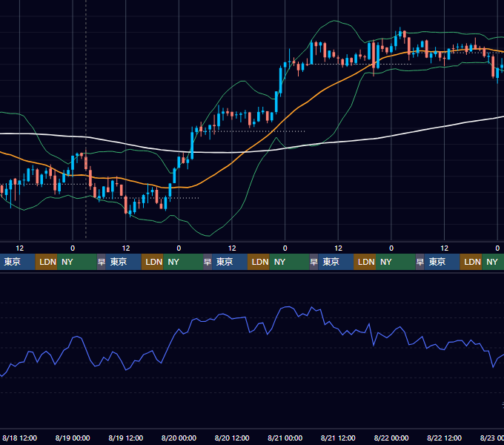
Task: Click the 東京 session block above 8/20 12:00
Action: 230,262
